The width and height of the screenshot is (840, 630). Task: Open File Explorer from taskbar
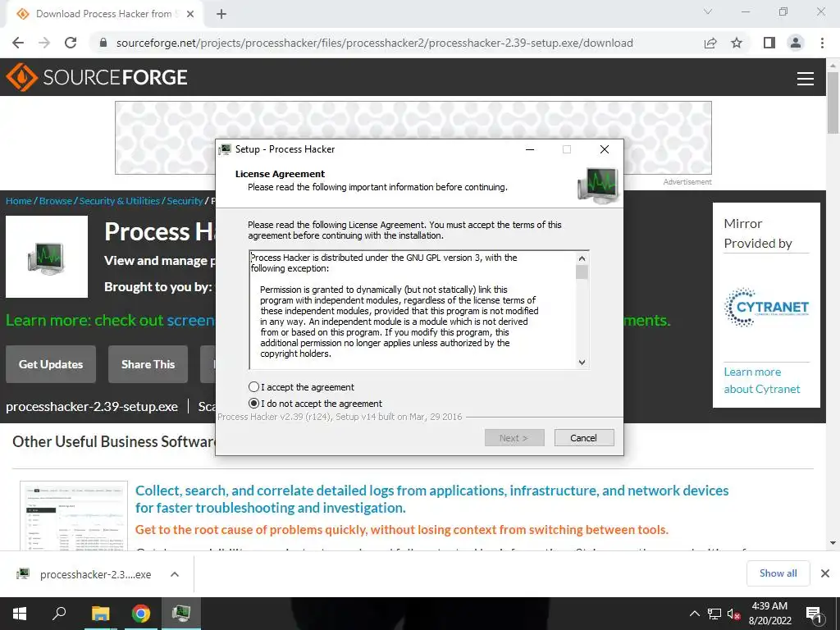100,614
